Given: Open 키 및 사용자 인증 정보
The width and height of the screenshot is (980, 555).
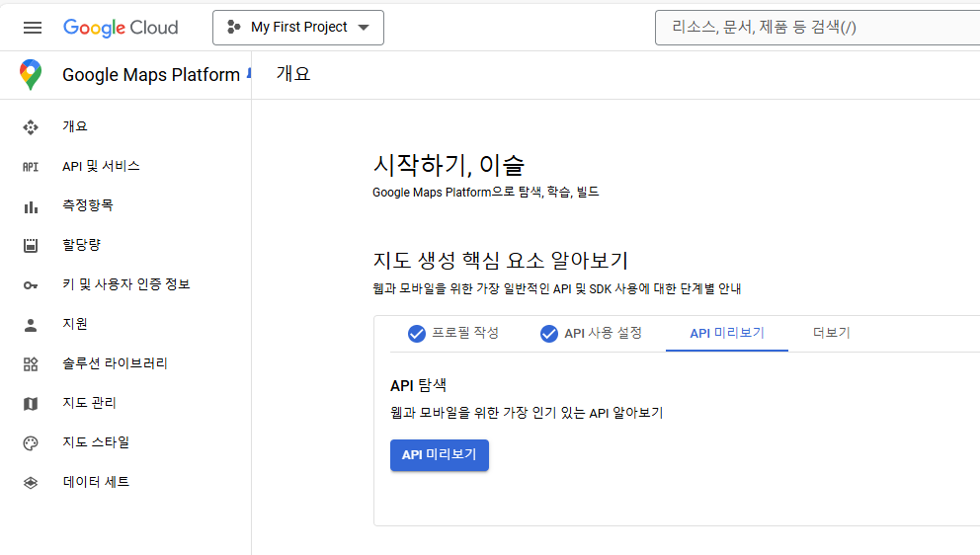Looking at the screenshot, I should click(125, 284).
